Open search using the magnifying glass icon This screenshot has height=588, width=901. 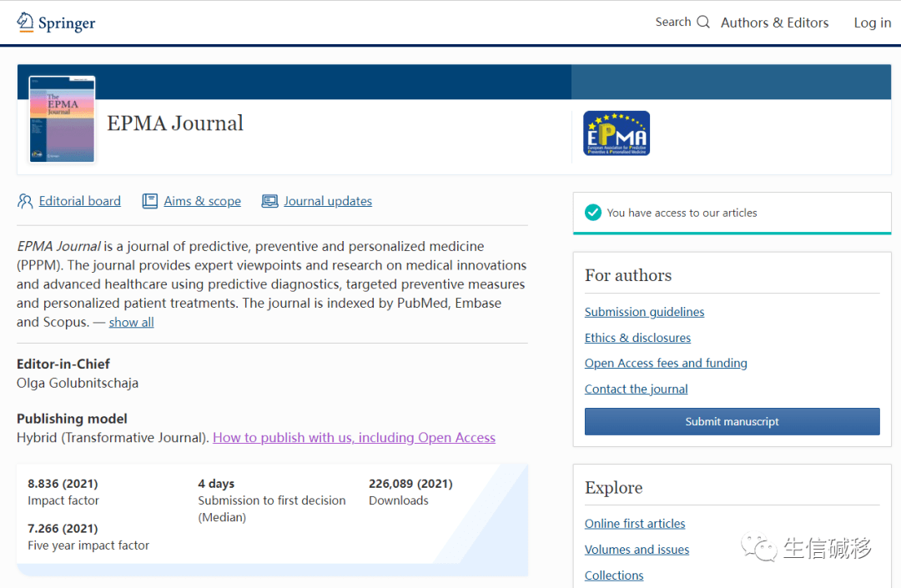[702, 22]
